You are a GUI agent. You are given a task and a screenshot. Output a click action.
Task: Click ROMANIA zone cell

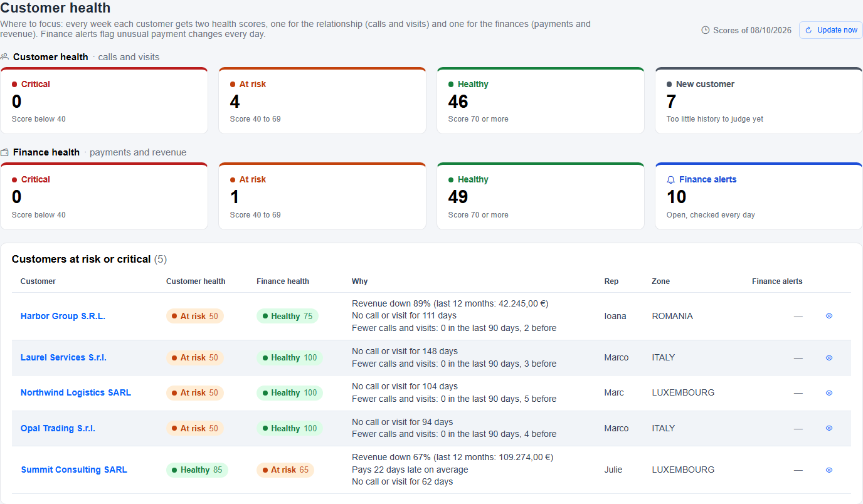(x=672, y=316)
